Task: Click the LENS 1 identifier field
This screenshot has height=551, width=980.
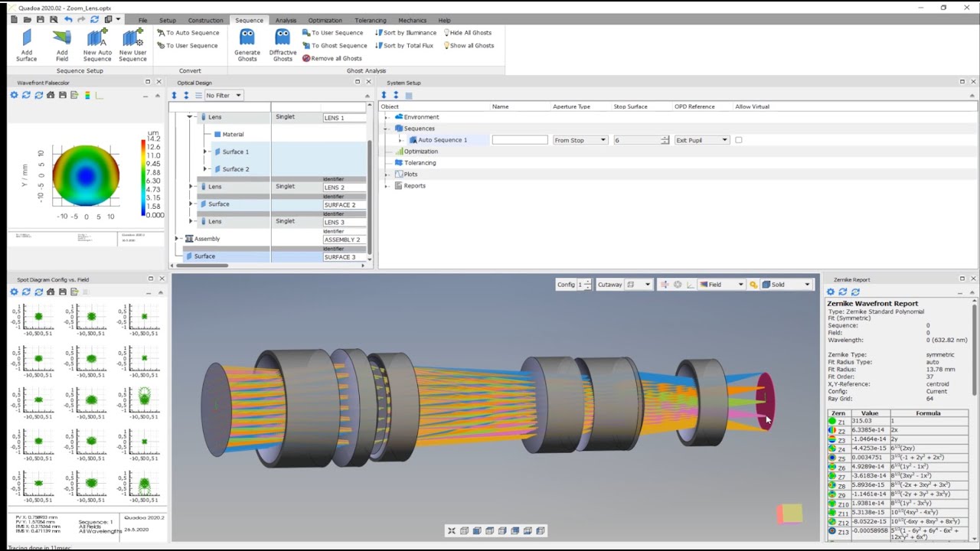Action: (x=345, y=118)
